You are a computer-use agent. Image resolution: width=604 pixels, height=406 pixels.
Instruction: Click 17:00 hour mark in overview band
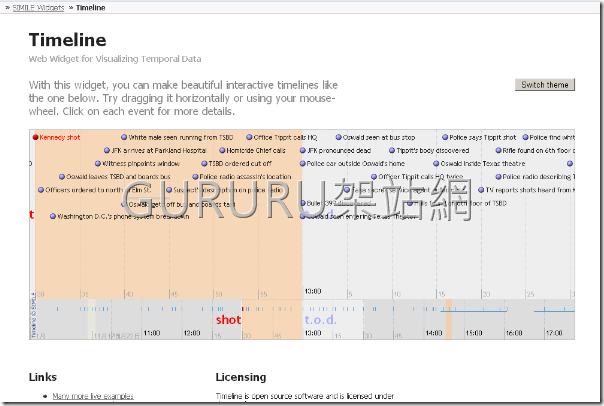tap(554, 333)
